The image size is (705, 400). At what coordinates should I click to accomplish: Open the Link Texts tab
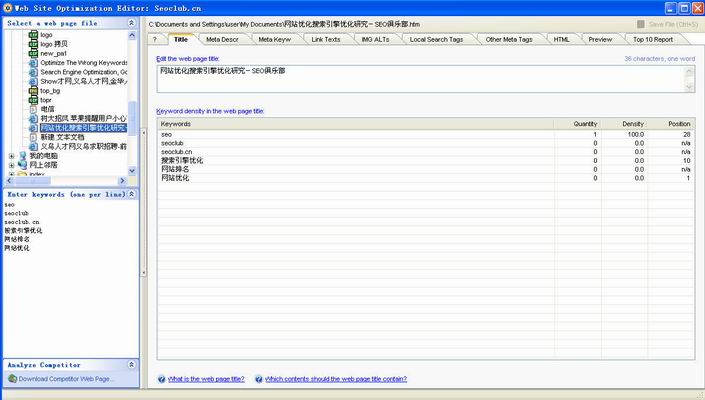point(326,40)
